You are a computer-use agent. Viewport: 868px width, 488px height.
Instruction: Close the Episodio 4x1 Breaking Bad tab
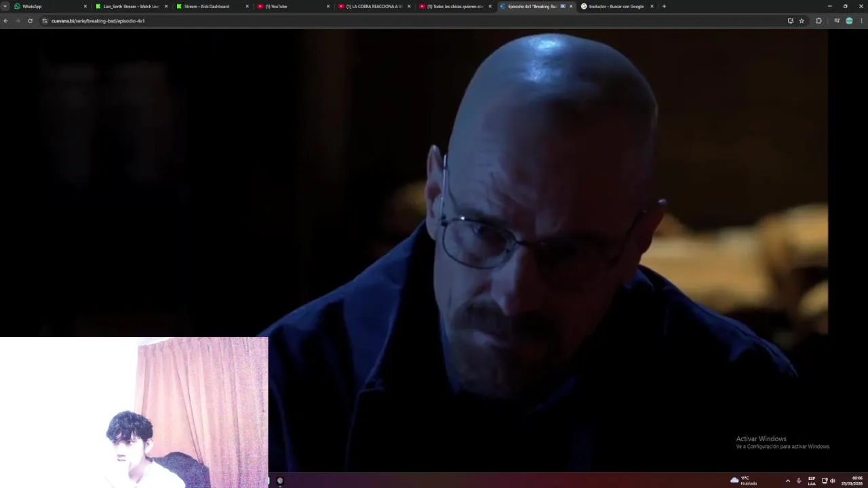[571, 6]
